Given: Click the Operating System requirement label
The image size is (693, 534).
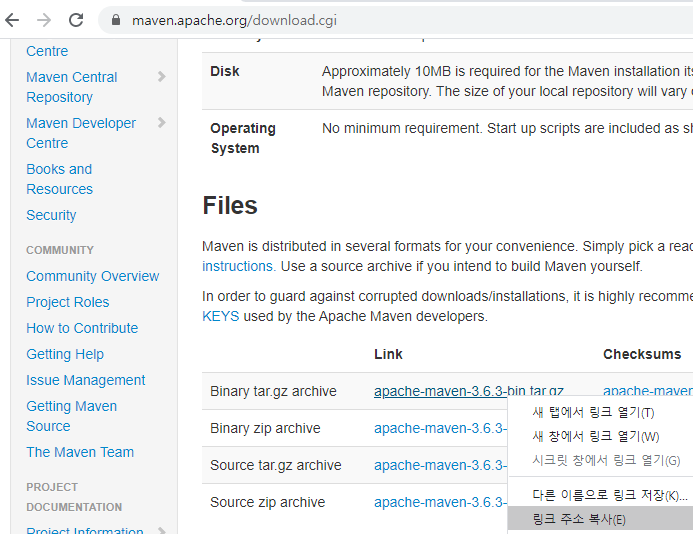Looking at the screenshot, I should point(243,138).
